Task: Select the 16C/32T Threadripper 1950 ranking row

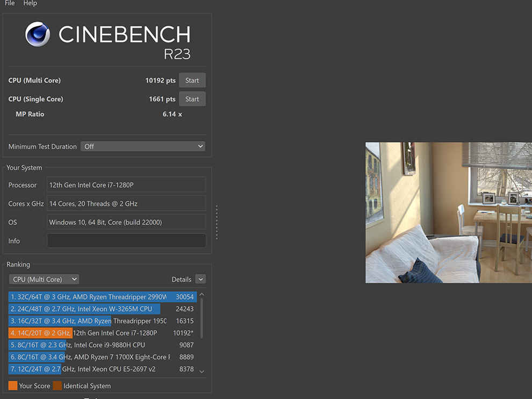Action: click(x=103, y=321)
